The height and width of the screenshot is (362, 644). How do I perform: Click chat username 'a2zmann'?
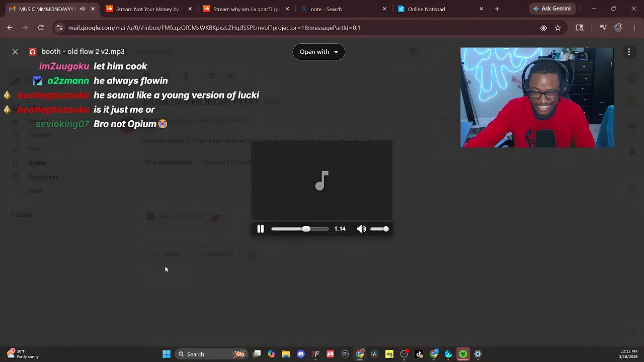68,81
